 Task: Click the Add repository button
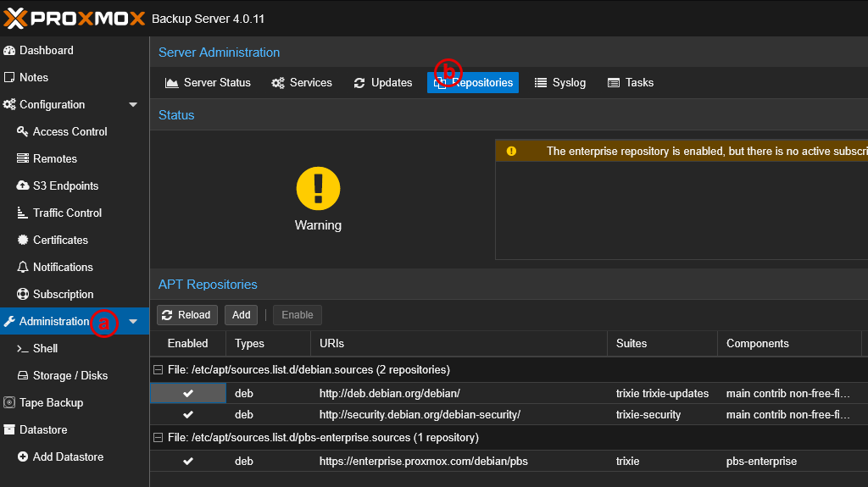(x=242, y=315)
